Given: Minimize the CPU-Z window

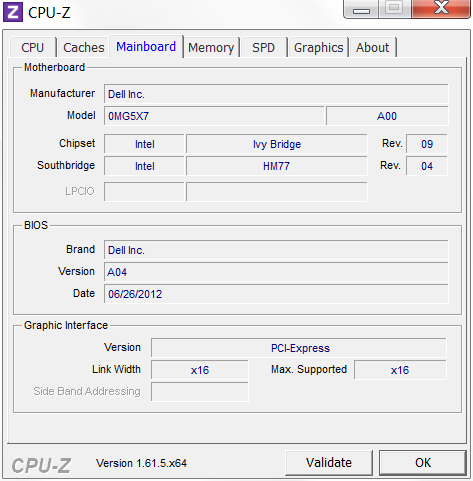Looking at the screenshot, I should tap(361, 9).
